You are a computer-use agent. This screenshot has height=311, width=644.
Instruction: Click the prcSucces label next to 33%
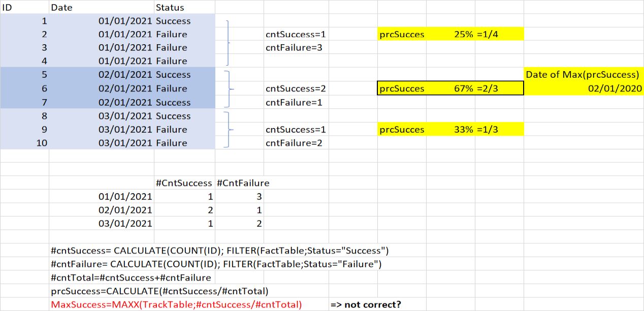tap(402, 129)
